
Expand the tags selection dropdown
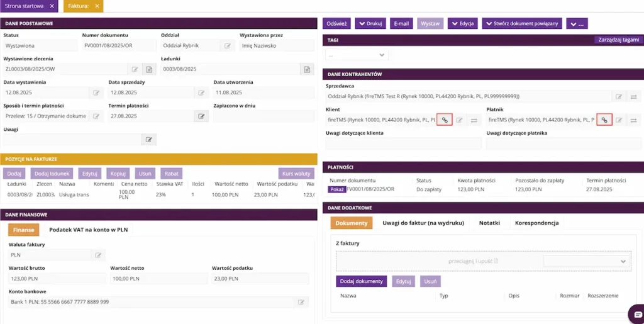pos(357,55)
